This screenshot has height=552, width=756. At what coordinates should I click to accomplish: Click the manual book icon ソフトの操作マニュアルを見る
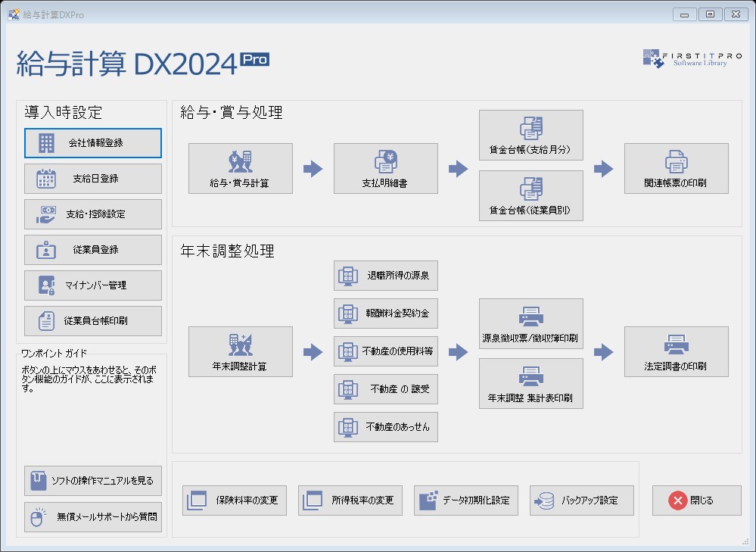tap(39, 481)
